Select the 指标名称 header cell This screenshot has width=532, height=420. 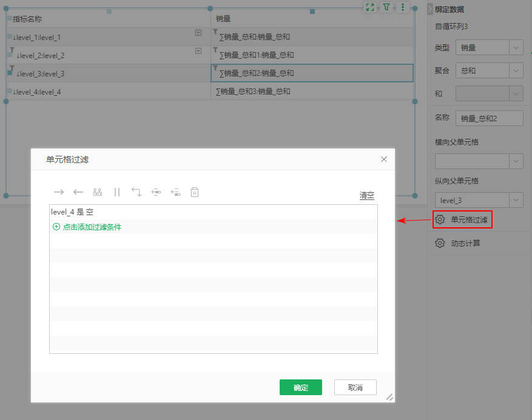coord(109,19)
